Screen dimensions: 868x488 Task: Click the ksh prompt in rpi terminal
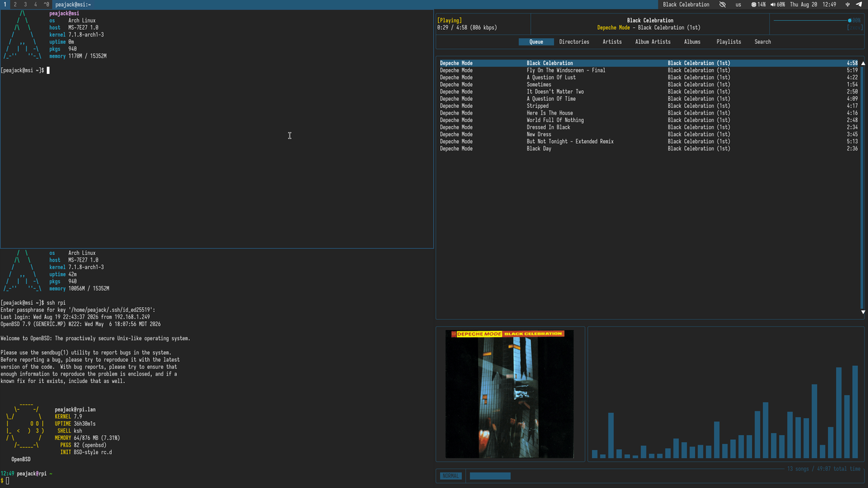[x=5, y=481]
